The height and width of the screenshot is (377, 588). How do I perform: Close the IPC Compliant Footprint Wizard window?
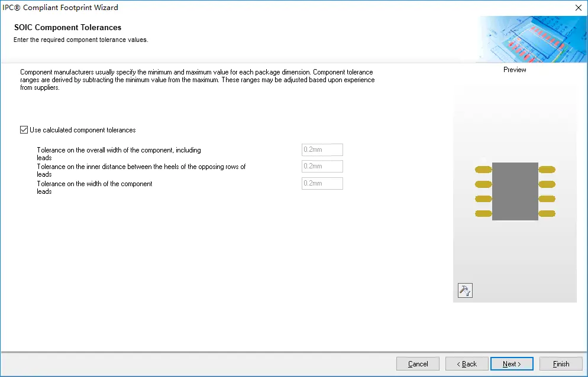[578, 8]
